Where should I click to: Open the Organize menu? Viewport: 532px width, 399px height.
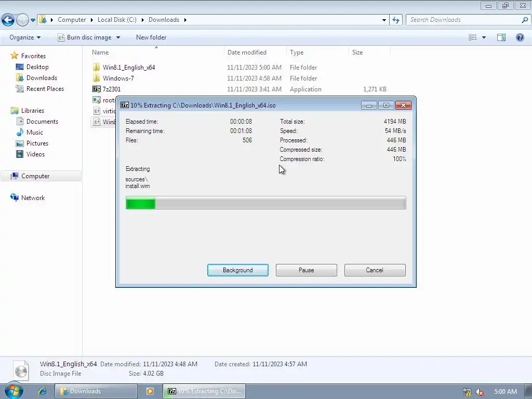(25, 37)
